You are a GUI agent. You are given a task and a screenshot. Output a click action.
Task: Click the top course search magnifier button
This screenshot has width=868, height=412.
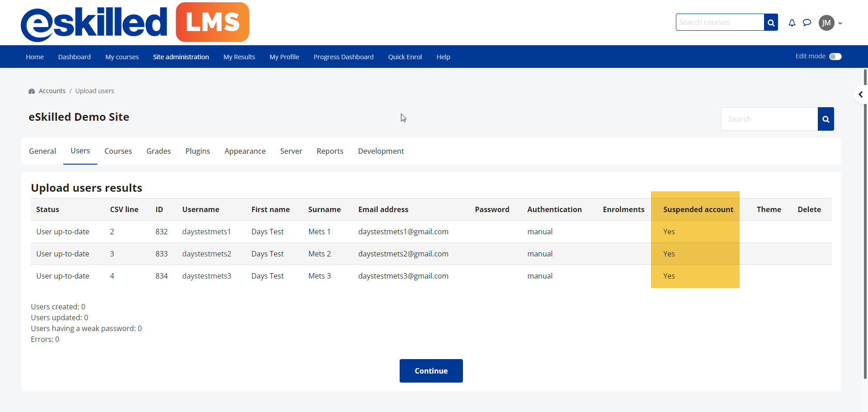coord(771,22)
